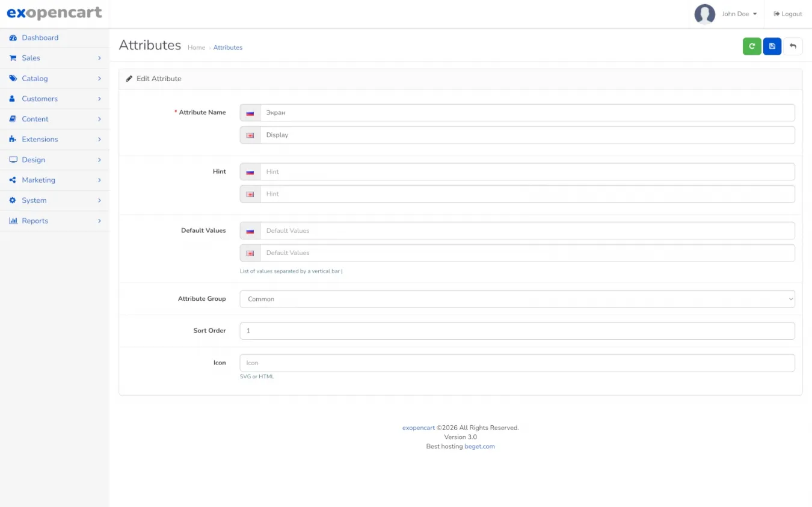Follow the beget.com hosting link
Viewport: 812px width, 507px height.
479,446
